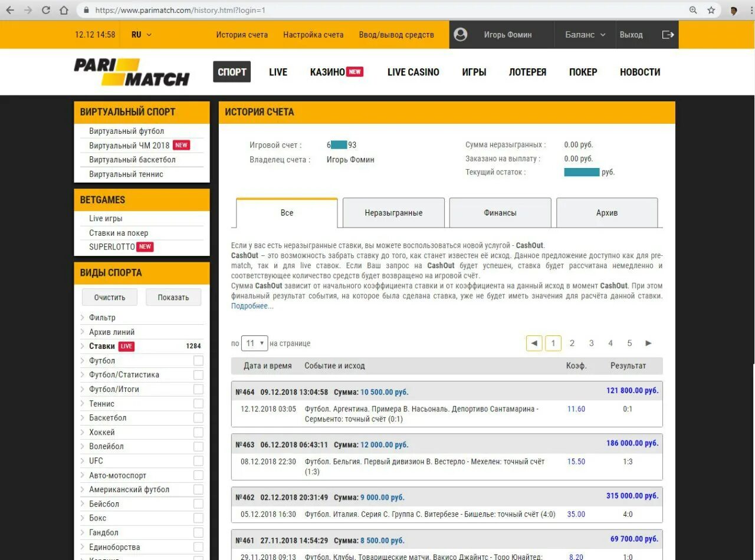Select the Все tab

coord(287,213)
